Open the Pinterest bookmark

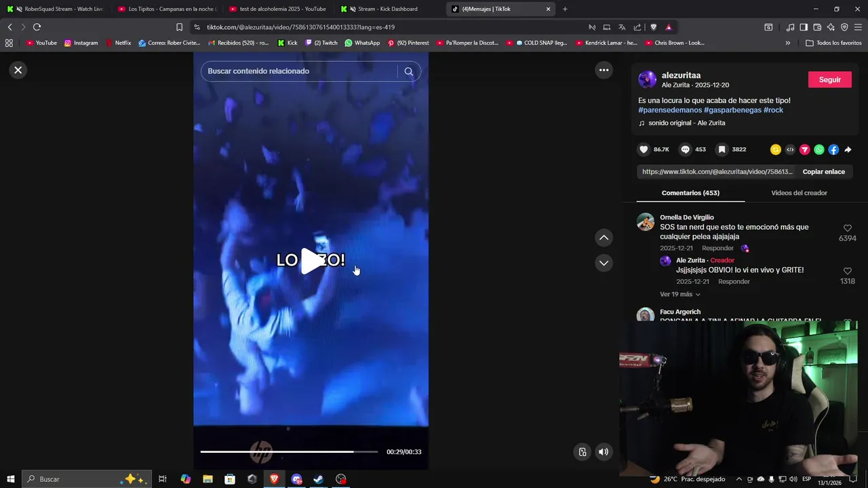(x=408, y=43)
